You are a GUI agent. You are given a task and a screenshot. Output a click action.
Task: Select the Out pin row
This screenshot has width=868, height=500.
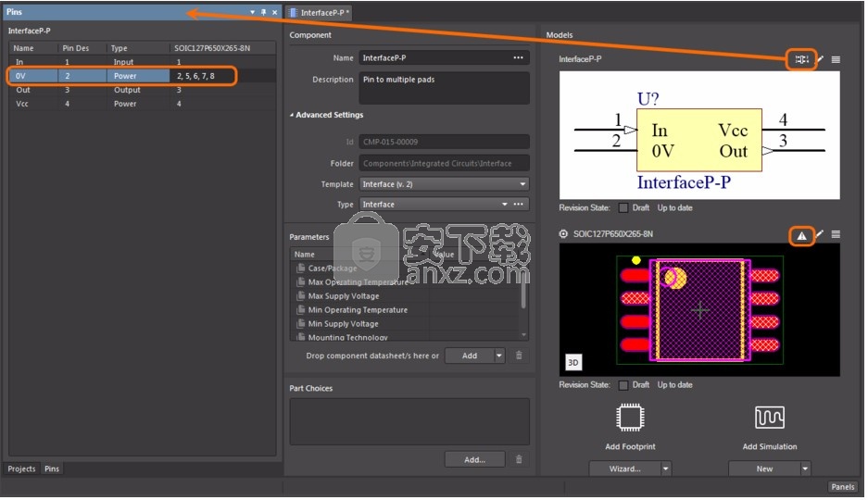click(x=142, y=90)
